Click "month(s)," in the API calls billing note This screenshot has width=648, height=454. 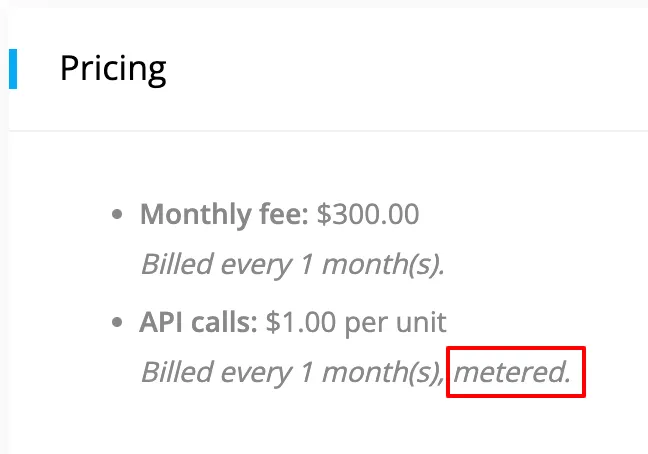[x=384, y=372]
